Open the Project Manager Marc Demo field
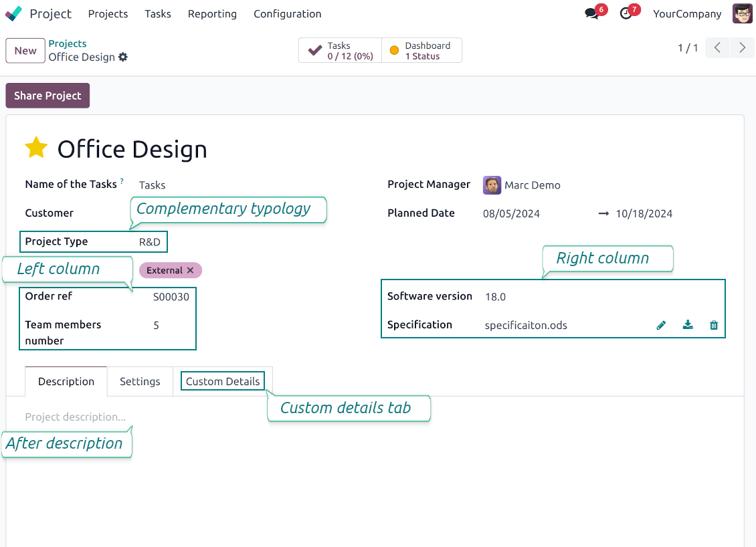Image resolution: width=756 pixels, height=547 pixels. 533,185
